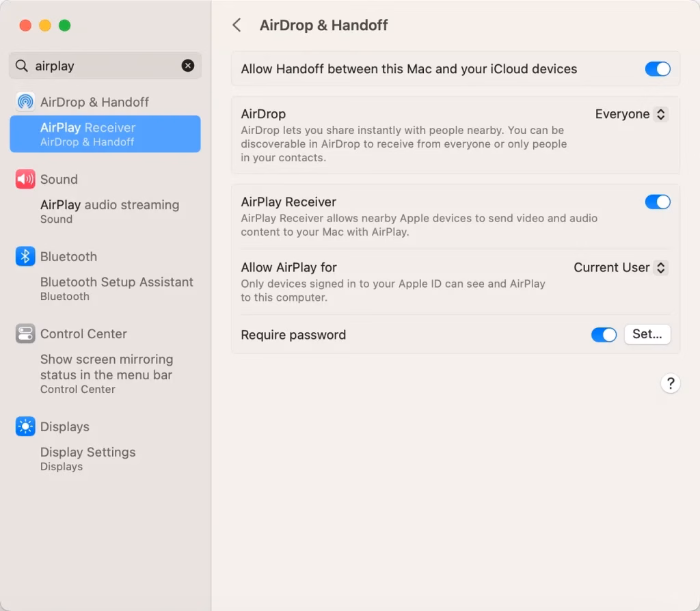This screenshot has width=700, height=611.
Task: Open Bluetooth Setup Assistant from search results
Action: point(117,282)
